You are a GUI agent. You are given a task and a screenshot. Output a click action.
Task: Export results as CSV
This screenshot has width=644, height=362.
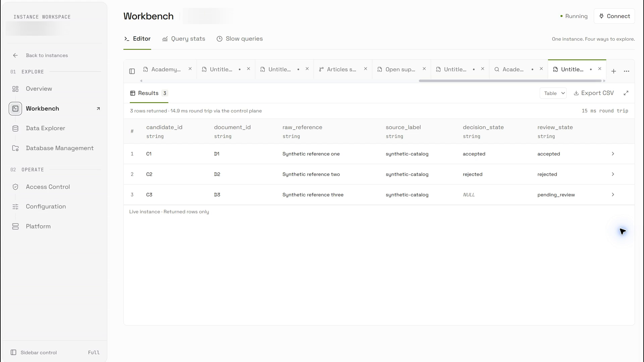[x=594, y=93]
